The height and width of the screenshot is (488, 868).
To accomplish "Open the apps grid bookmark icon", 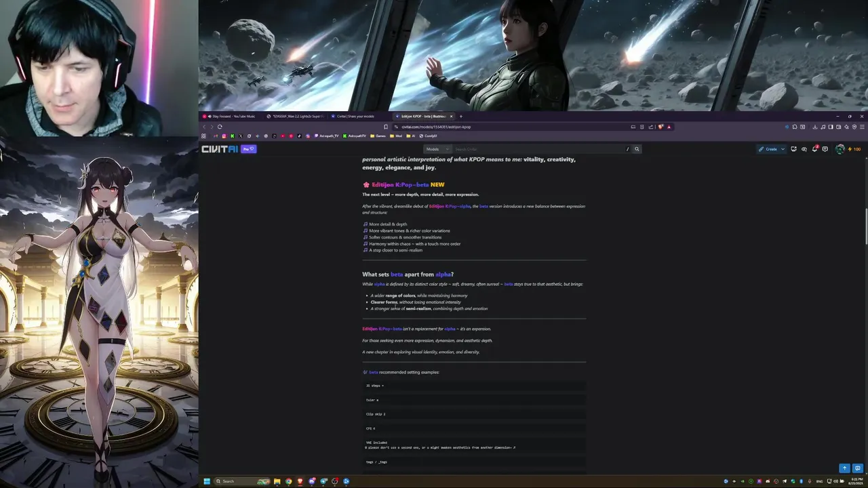I will 203,136.
